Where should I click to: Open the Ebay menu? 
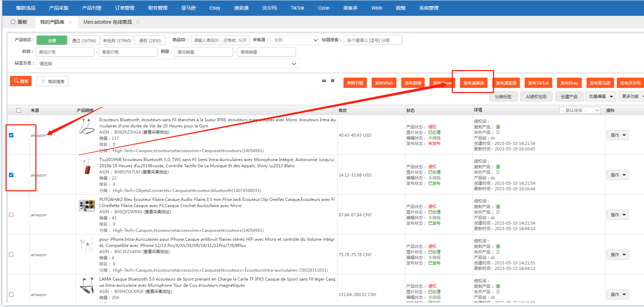[215, 8]
